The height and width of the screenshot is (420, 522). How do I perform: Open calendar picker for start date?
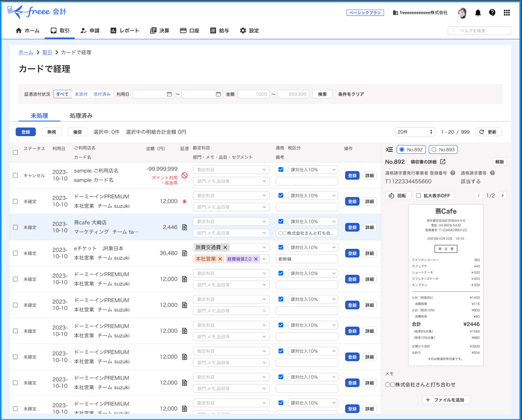coord(169,94)
